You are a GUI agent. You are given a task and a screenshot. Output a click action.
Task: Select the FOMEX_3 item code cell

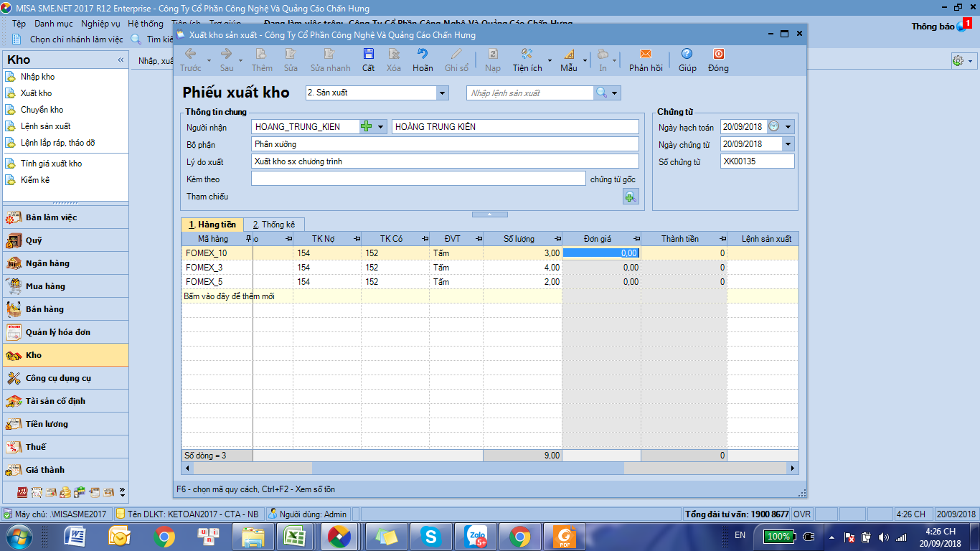point(217,268)
